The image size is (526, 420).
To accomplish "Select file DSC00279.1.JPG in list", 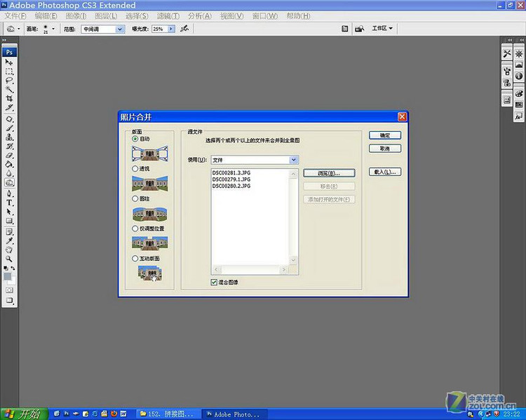I will pyautogui.click(x=231, y=179).
